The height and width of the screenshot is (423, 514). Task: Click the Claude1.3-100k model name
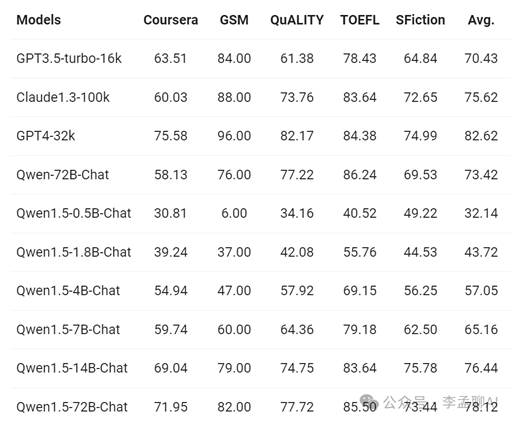[x=63, y=97]
